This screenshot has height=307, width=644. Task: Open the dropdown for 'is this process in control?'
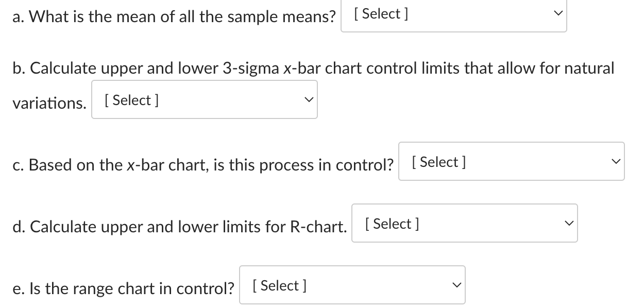[x=511, y=161]
